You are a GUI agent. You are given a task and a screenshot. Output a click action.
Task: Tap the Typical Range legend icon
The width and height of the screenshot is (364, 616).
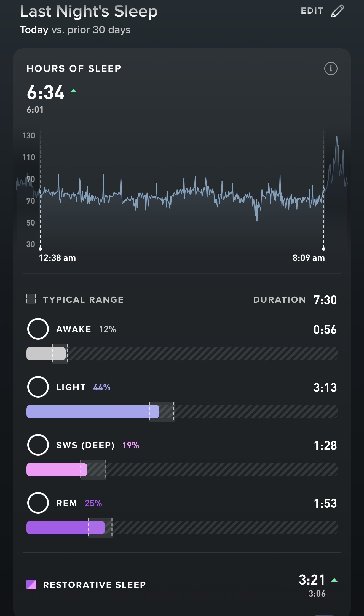pos(31,299)
